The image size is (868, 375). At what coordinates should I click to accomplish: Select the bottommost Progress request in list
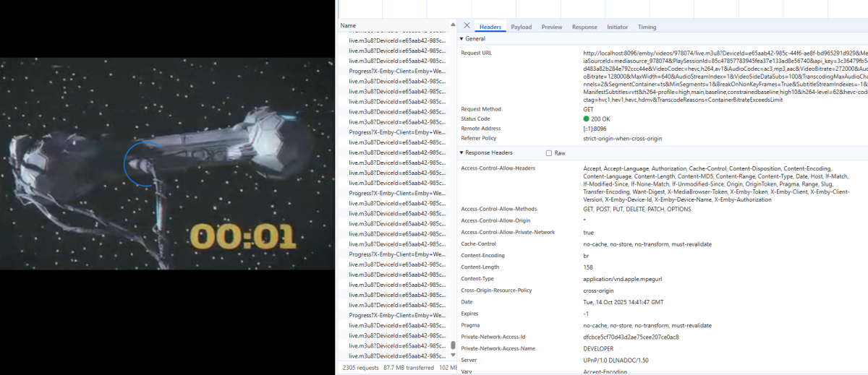click(x=396, y=316)
